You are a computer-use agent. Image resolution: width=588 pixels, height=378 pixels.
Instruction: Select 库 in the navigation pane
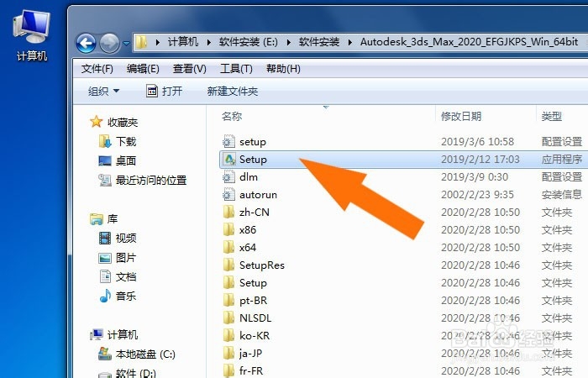(x=113, y=219)
